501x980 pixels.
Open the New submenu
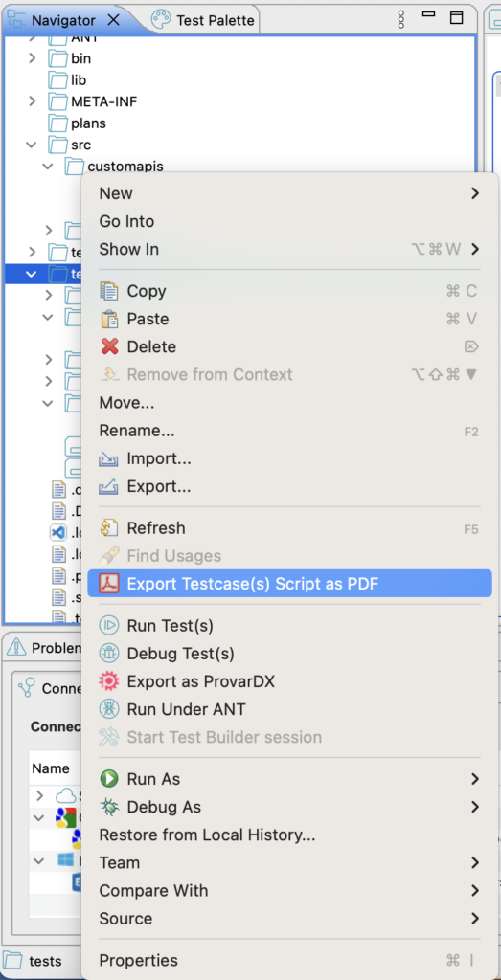(x=289, y=193)
